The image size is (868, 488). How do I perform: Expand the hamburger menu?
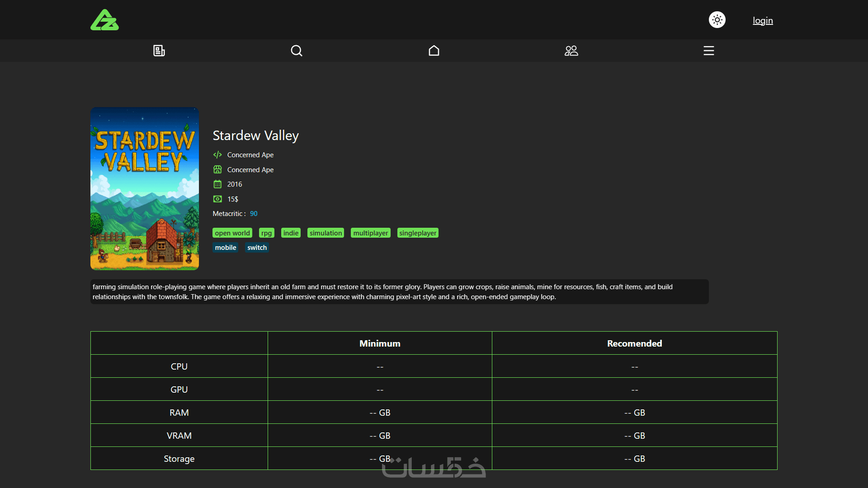point(709,51)
